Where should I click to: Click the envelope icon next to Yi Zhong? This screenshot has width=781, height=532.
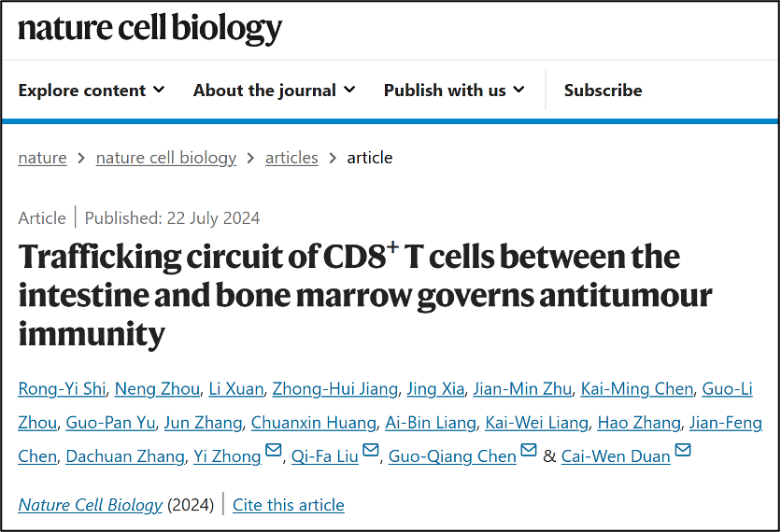[274, 453]
